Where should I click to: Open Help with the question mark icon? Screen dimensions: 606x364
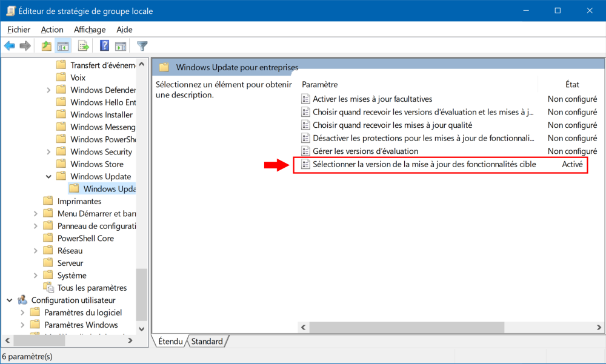click(x=104, y=45)
